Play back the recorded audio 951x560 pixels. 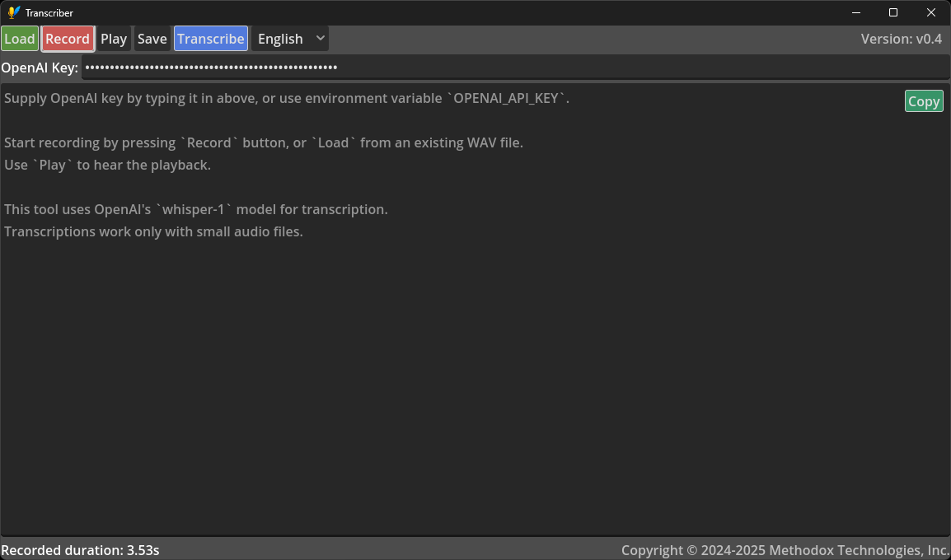tap(114, 39)
